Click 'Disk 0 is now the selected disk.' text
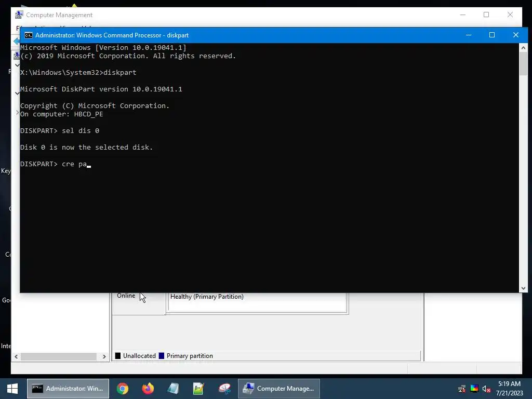Screen dimensions: 532x399 click(87, 147)
